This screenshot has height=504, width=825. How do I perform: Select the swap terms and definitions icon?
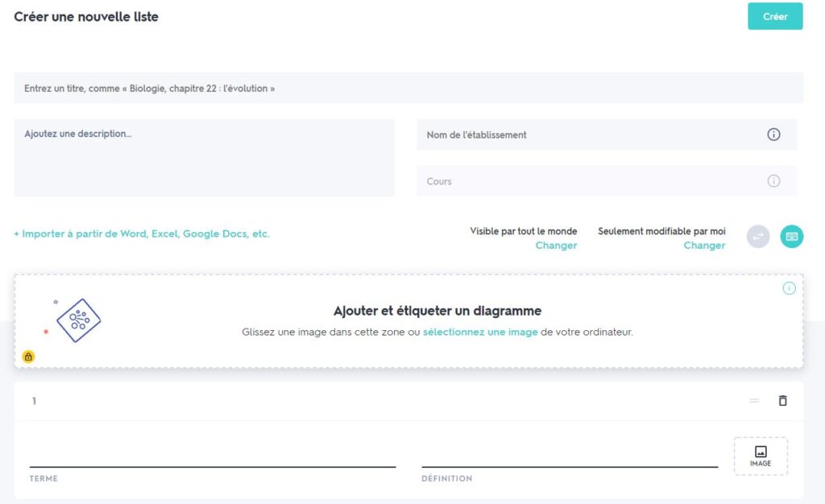(757, 236)
